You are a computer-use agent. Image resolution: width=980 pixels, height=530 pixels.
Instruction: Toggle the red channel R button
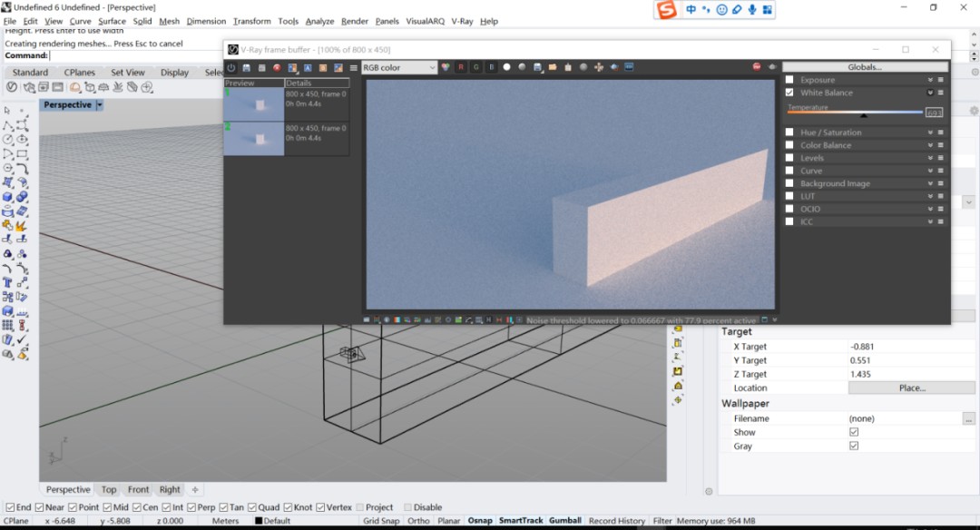tap(461, 67)
